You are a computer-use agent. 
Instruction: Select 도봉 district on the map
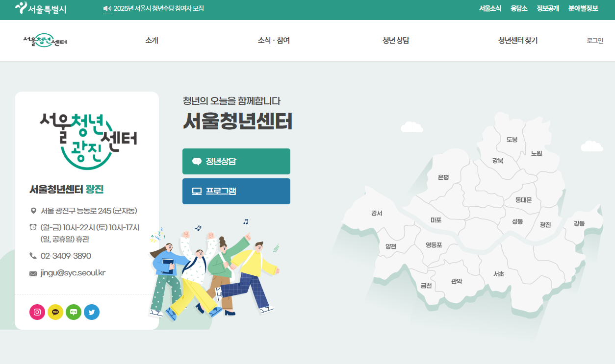(512, 140)
